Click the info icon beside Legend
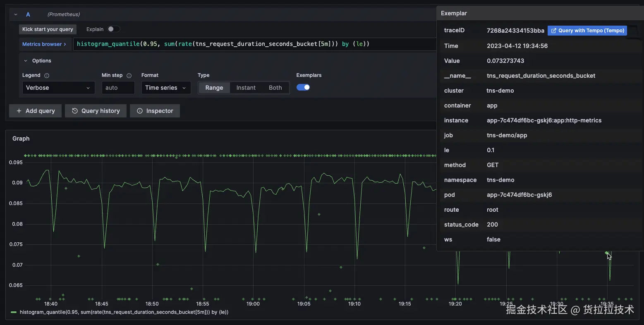The image size is (644, 325). (x=47, y=76)
